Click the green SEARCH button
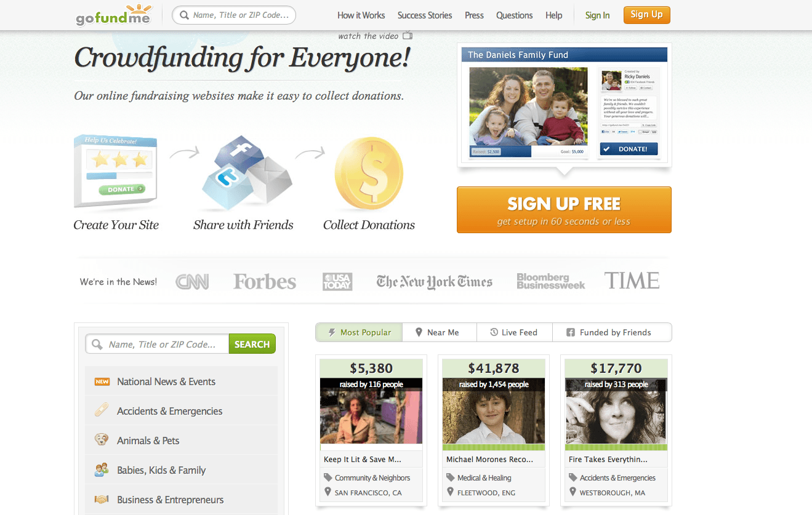 tap(252, 344)
